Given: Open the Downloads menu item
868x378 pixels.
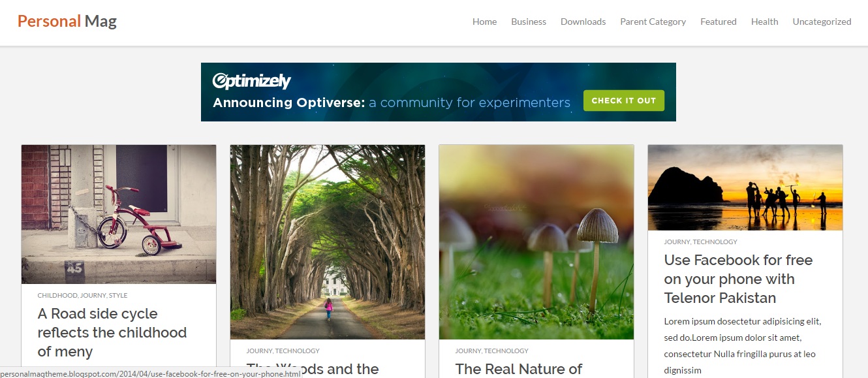Looking at the screenshot, I should tap(583, 22).
